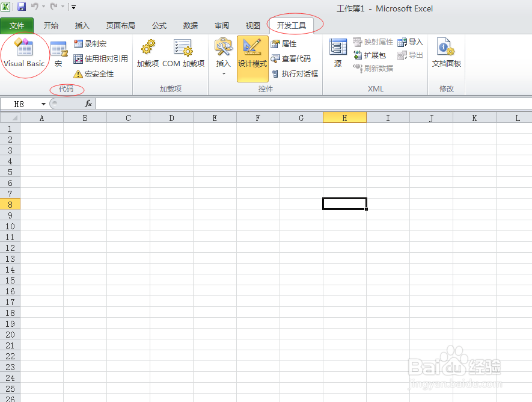Open Customize Quick Access Toolbar dropdown
The height and width of the screenshot is (402, 532).
73,7
